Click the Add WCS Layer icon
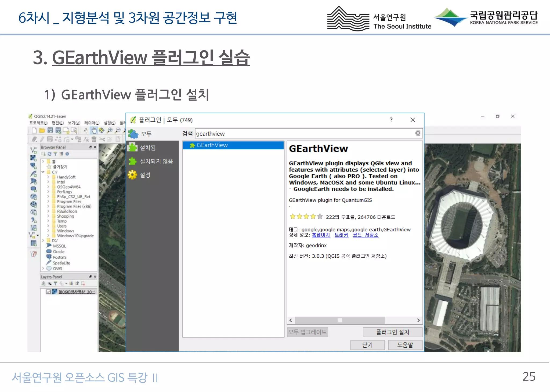550x392 pixels. [33, 204]
